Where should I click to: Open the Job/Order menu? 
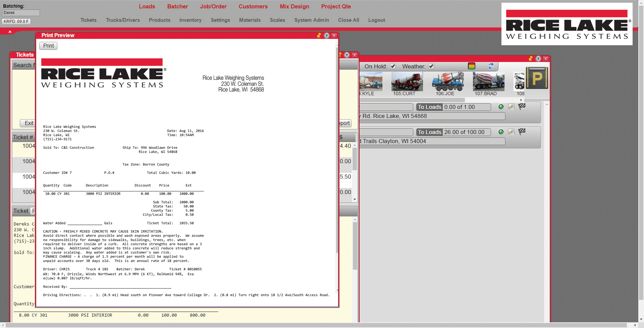click(213, 6)
